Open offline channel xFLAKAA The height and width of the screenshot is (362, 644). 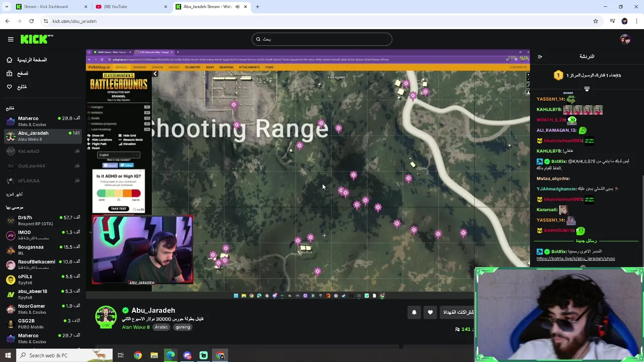click(43, 180)
